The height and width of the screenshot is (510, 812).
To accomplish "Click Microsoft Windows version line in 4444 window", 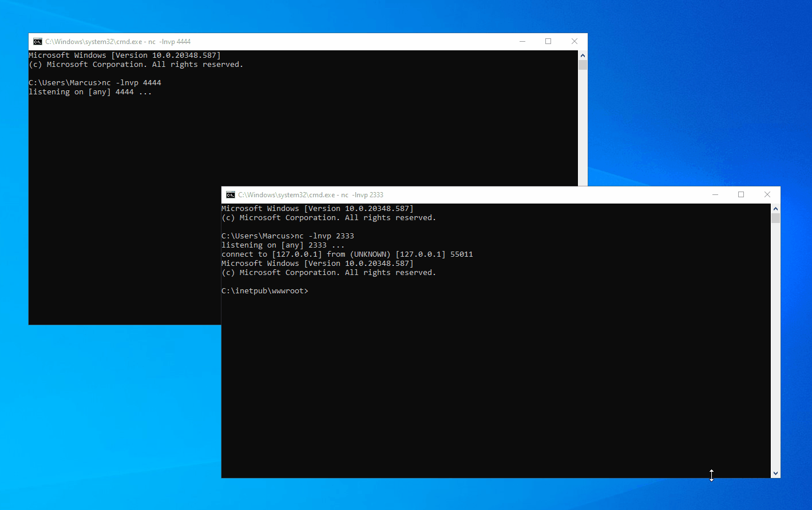I will (125, 55).
